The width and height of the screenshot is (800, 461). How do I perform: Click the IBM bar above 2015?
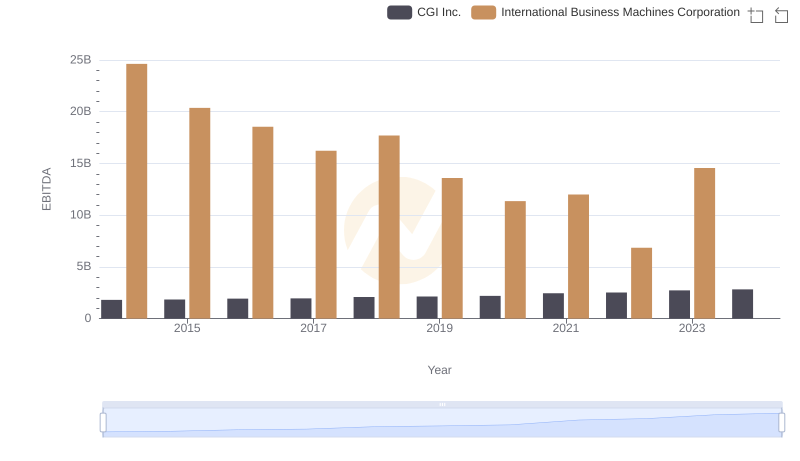tap(199, 213)
